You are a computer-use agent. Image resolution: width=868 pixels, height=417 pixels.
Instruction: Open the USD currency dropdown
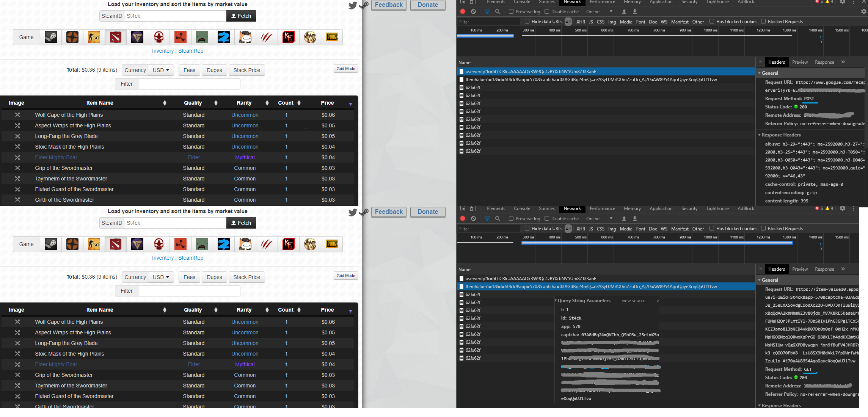pos(161,70)
